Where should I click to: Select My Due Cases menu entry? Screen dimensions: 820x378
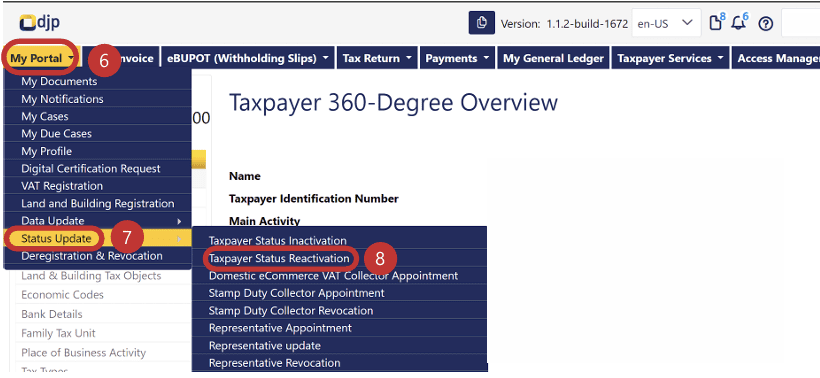[98, 133]
